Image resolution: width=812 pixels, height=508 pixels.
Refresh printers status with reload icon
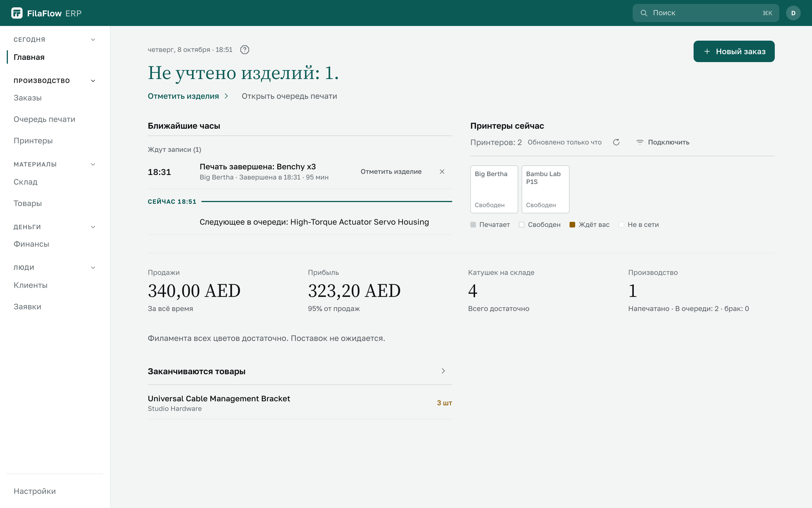click(x=616, y=142)
